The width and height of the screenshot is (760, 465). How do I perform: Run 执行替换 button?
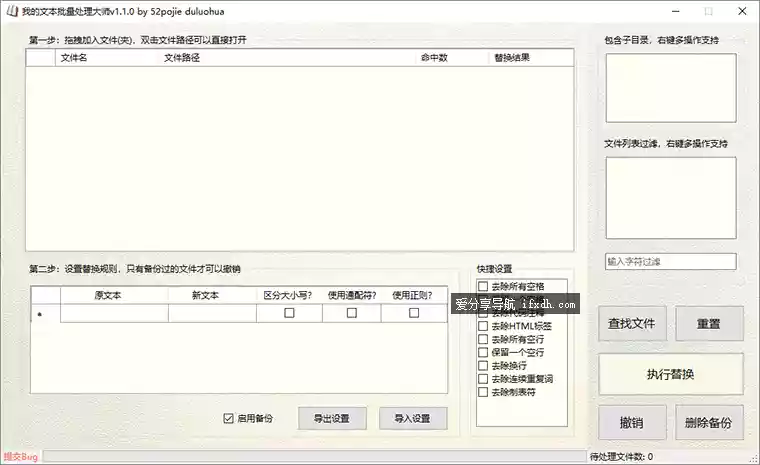(671, 374)
